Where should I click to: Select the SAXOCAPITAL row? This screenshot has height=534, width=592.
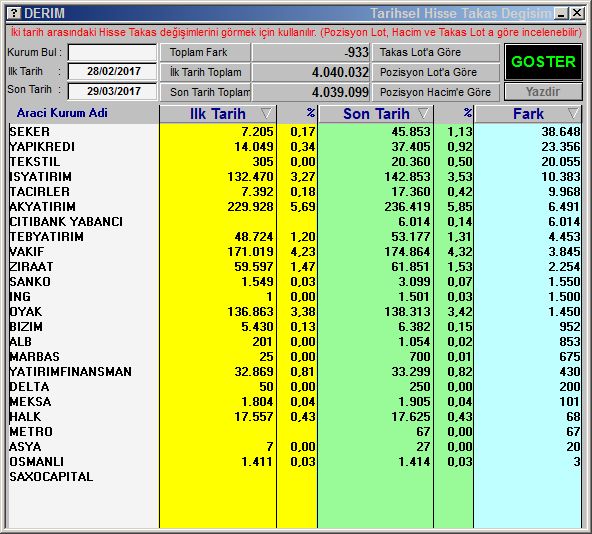tap(294, 477)
